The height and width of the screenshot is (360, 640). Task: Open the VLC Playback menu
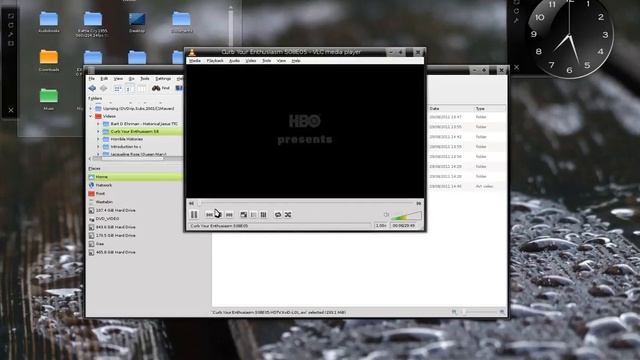pos(215,60)
